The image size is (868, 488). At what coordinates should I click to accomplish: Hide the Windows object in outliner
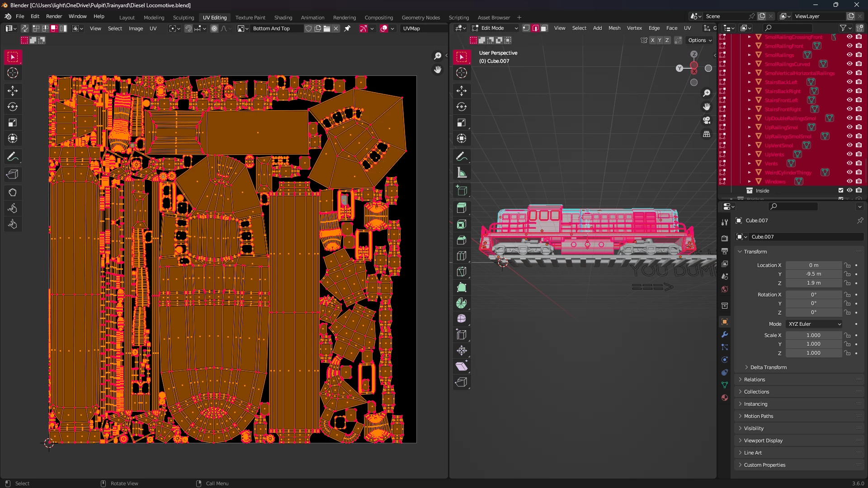(849, 182)
